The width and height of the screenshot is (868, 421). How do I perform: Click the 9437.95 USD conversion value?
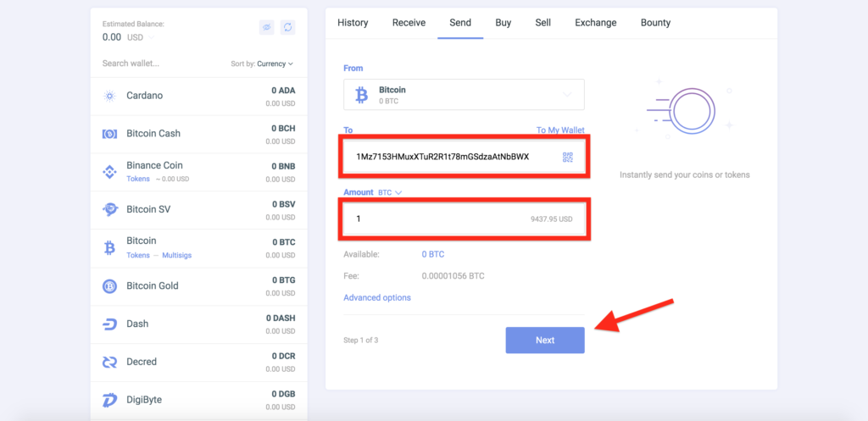(x=551, y=219)
